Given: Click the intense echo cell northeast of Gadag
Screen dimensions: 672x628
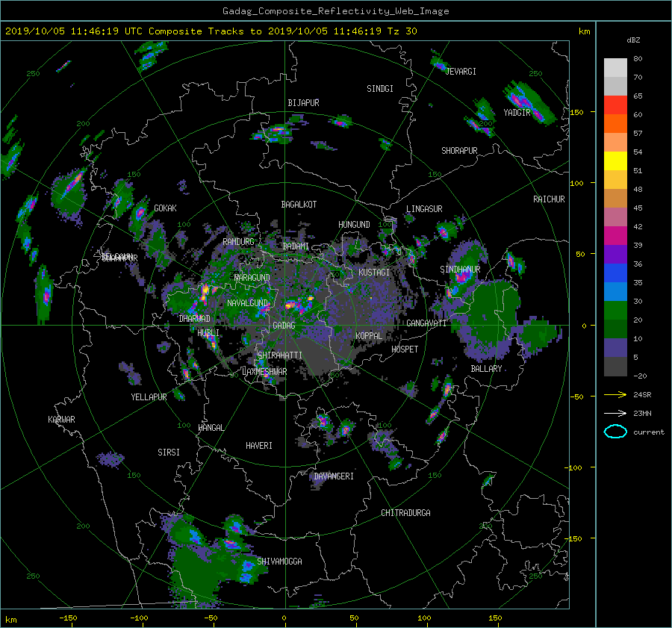Looking at the screenshot, I should 300,305.
